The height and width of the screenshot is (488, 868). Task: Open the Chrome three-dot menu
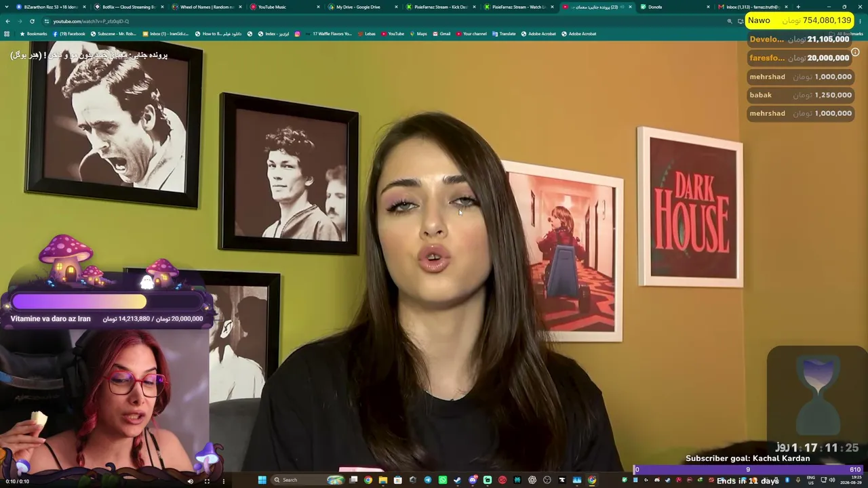(x=862, y=21)
